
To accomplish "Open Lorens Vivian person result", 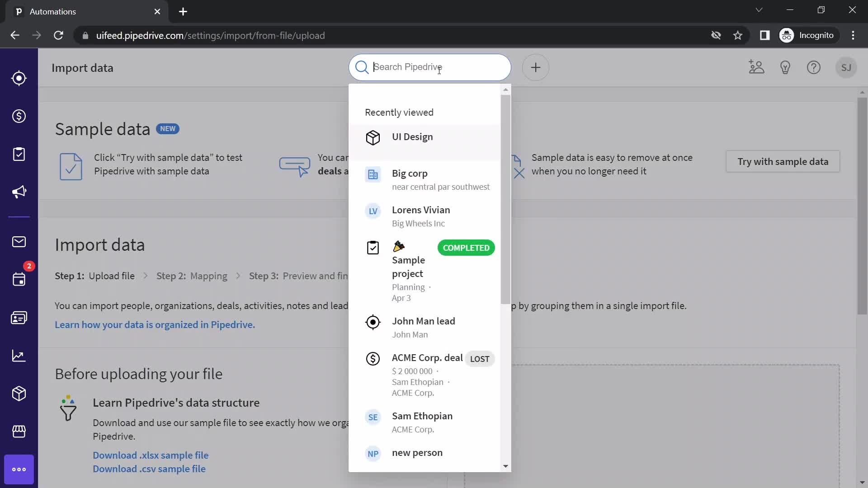I will (x=425, y=216).
